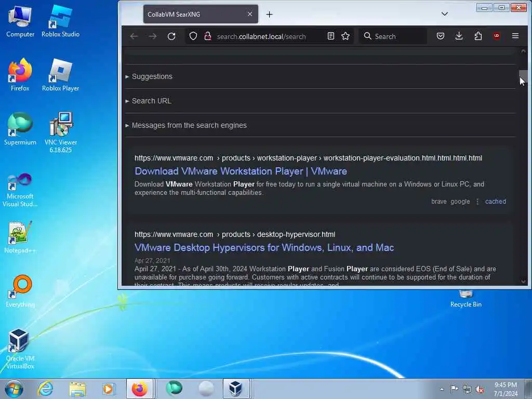Select the Recycle Bin desktop icon
The width and height of the screenshot is (532, 399).
466,299
